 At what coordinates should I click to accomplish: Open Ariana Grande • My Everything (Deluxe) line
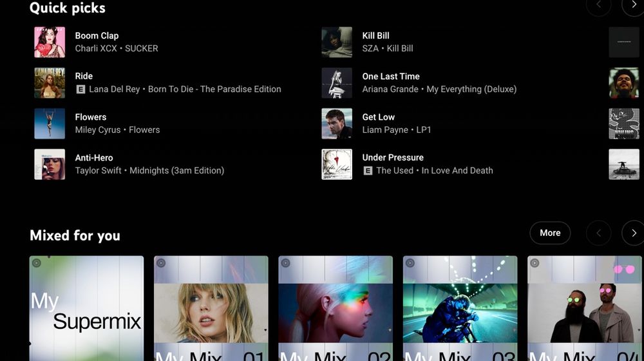[x=439, y=89]
